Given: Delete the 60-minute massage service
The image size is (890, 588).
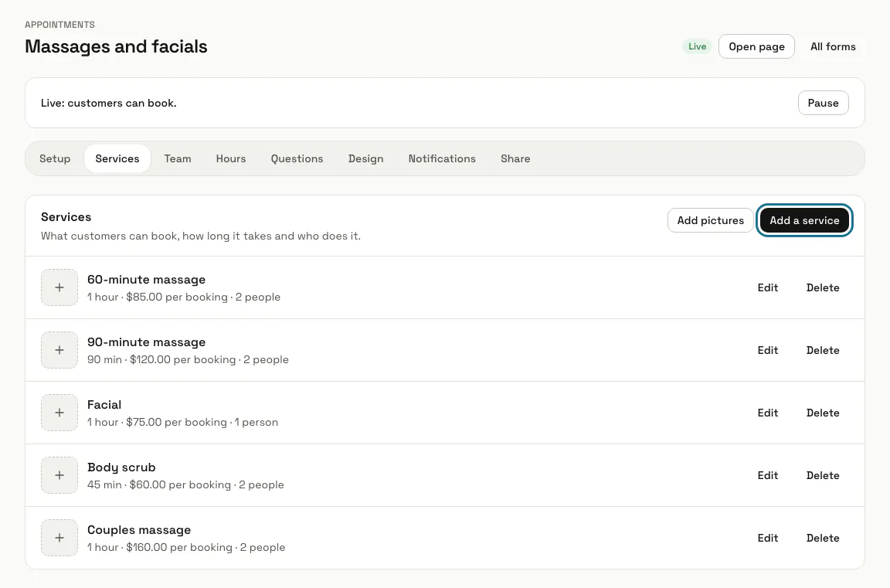Looking at the screenshot, I should 823,287.
